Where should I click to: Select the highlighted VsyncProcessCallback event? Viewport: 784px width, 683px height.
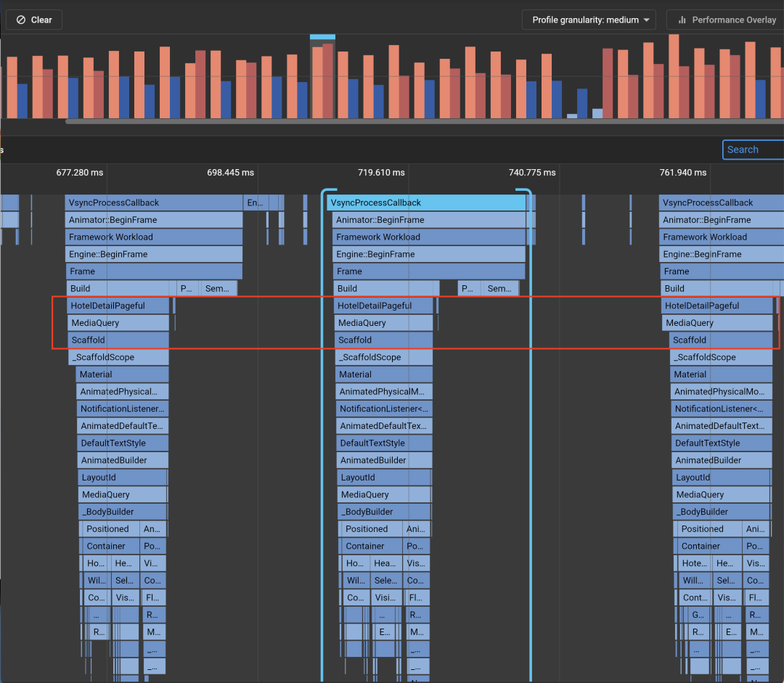[x=426, y=203]
